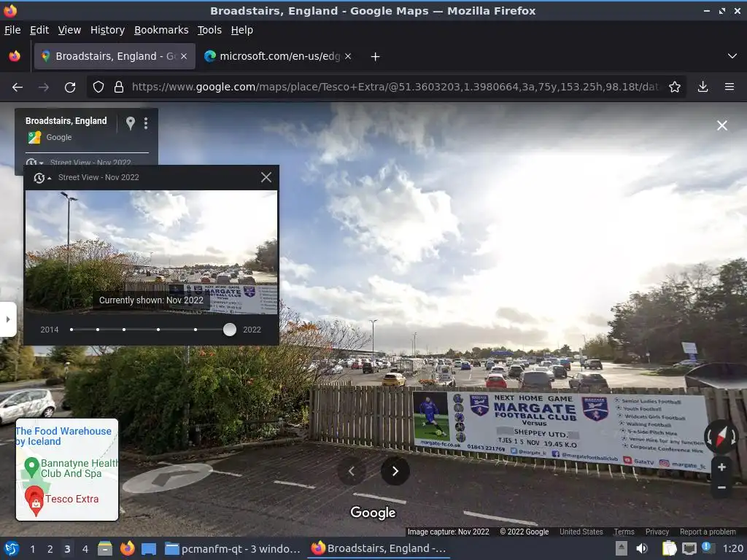Image resolution: width=747 pixels, height=560 pixels.
Task: List all tabs dropdown arrow
Action: [x=732, y=56]
